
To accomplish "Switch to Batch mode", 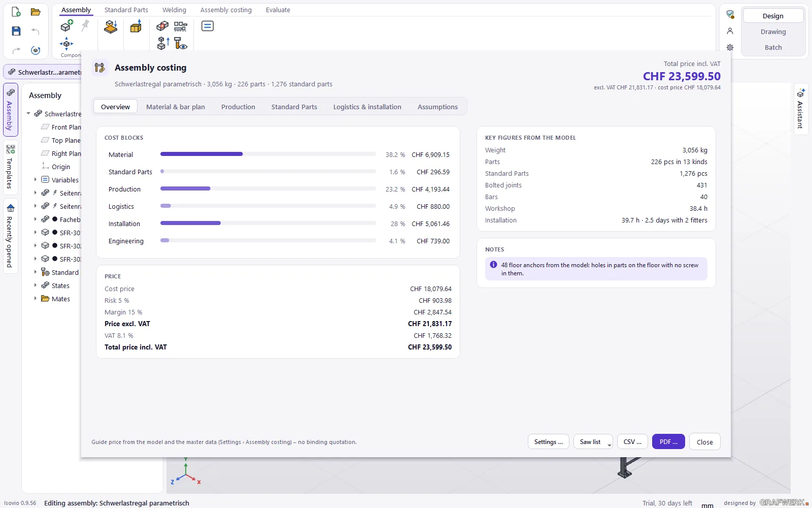I will pos(773,47).
